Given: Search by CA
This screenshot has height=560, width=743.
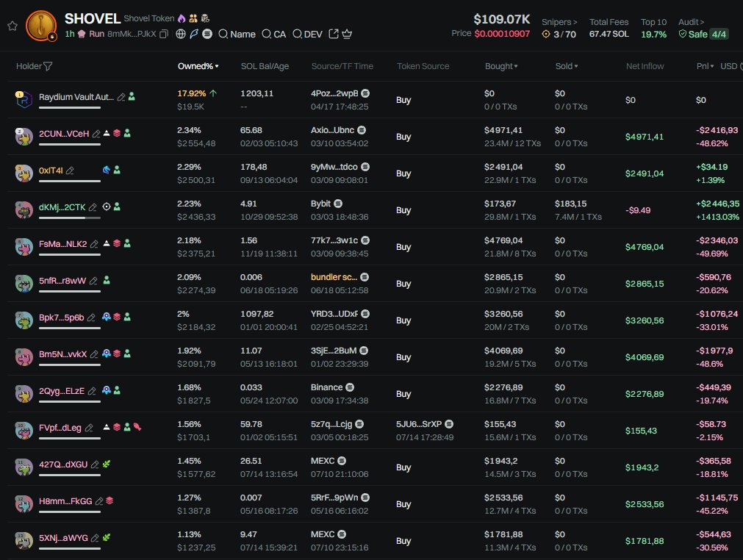Looking at the screenshot, I should click(274, 34).
